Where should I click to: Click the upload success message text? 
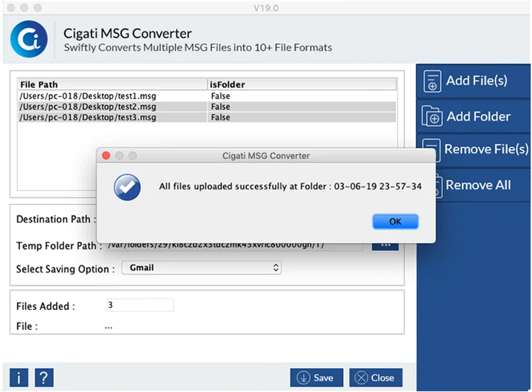(290, 187)
